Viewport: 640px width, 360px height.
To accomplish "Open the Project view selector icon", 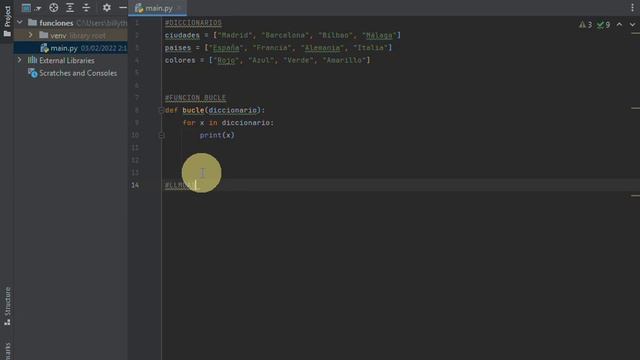I will click(x=26, y=8).
